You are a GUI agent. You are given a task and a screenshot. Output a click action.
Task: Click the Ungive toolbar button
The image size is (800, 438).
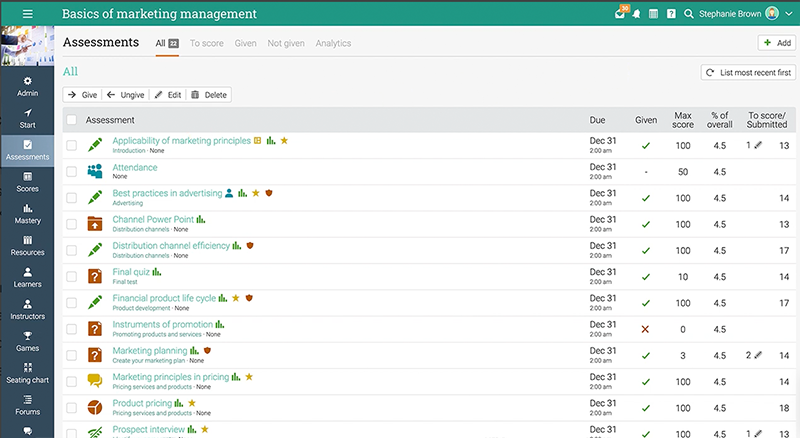click(x=125, y=95)
